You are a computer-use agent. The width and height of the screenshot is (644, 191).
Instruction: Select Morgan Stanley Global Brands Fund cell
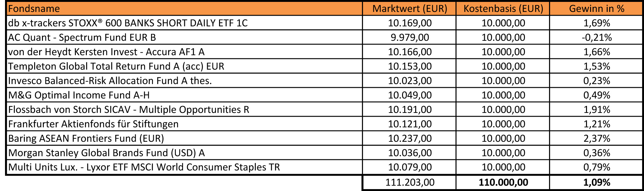(107, 153)
